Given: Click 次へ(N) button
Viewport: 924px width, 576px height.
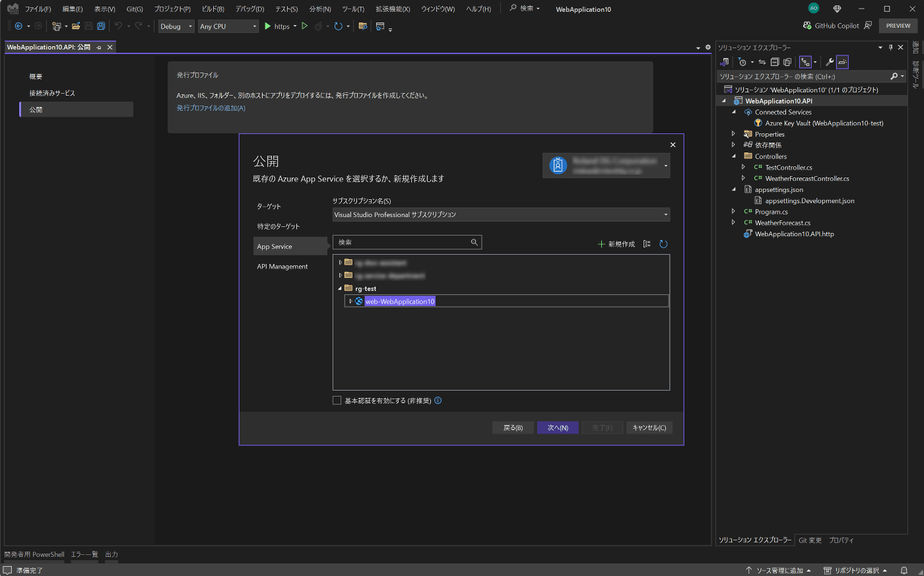Looking at the screenshot, I should click(x=558, y=428).
